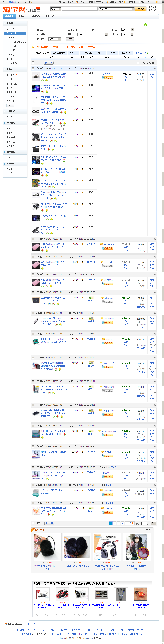The height and width of the screenshot is (644, 164).
Task: Click the 合并付款 button at the top of the list
Action: 49,63
